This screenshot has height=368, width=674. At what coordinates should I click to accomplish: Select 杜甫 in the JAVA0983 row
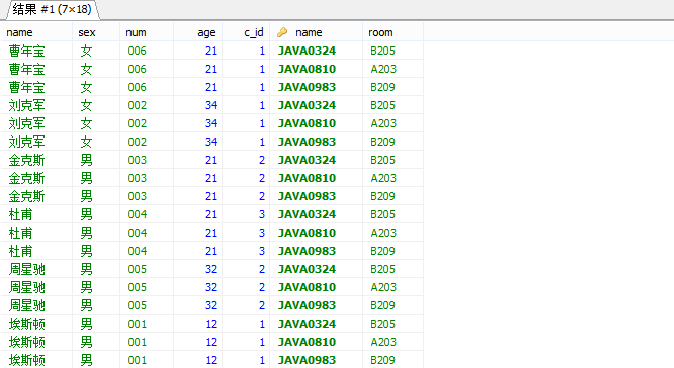(x=20, y=251)
